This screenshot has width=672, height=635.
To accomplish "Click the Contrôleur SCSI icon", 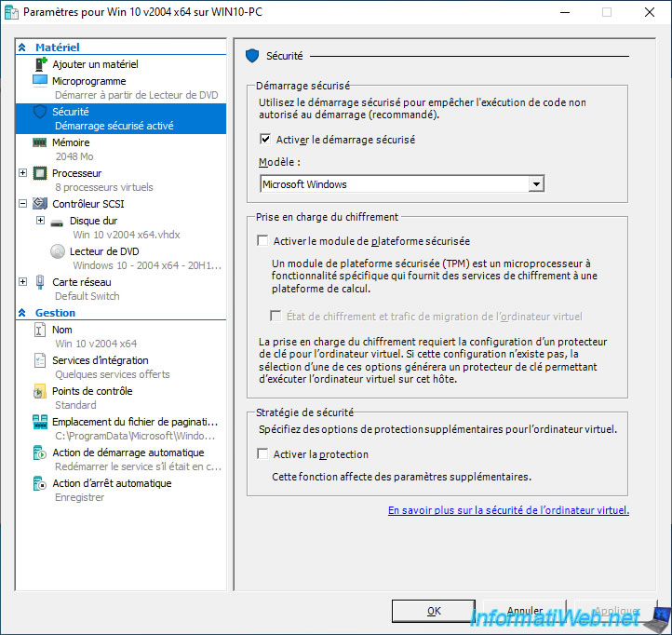I will click(x=40, y=203).
